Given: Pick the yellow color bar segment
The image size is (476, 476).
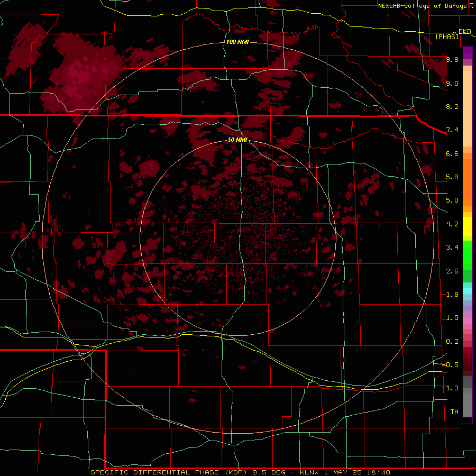Looking at the screenshot, I should [467, 226].
